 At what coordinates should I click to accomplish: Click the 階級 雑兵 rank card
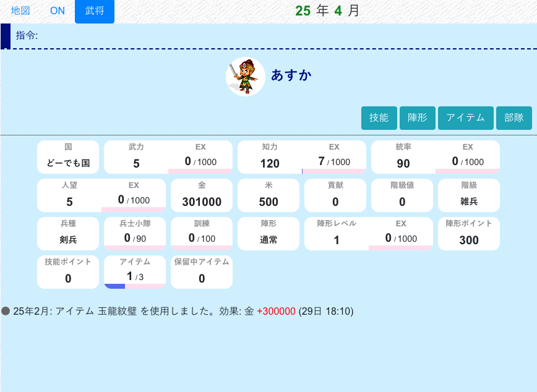pos(469,195)
